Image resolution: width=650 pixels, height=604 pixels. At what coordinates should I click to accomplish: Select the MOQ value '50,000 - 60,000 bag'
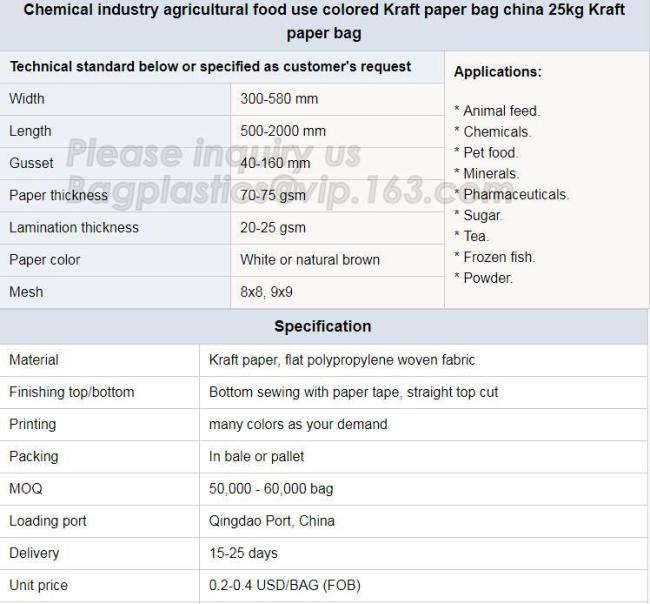tap(271, 489)
